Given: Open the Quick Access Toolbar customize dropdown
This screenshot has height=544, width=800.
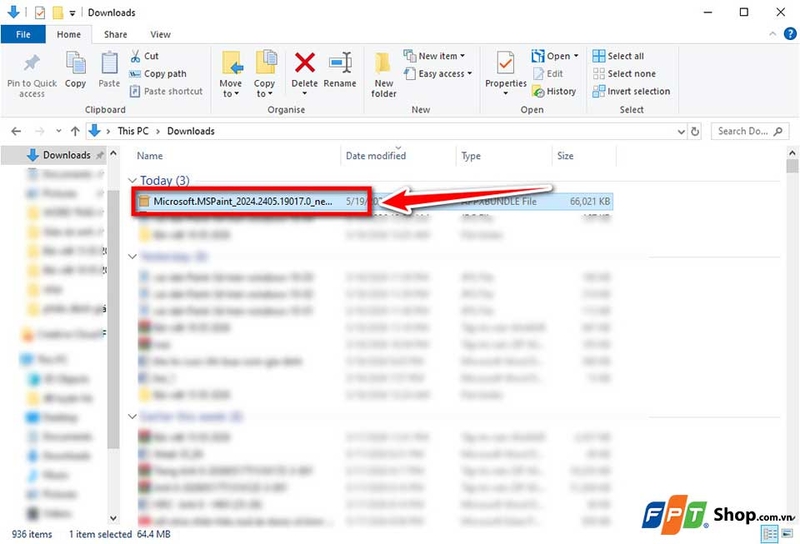Looking at the screenshot, I should pyautogui.click(x=72, y=13).
